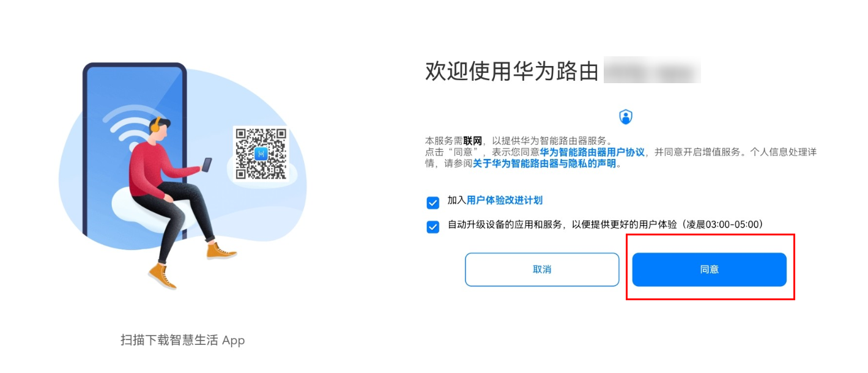Click the white cloud seat under the figure
Image resolution: width=868 pixels, height=373 pixels.
[x=144, y=204]
